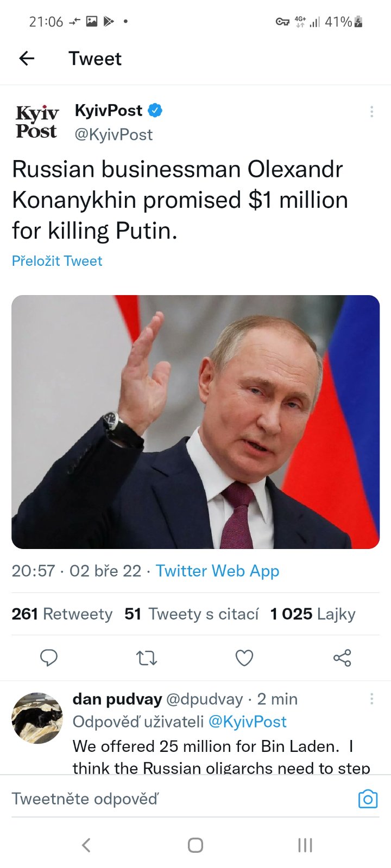View the 1 025 Lajky list
Viewport: 391px width, 868px height.
click(313, 614)
